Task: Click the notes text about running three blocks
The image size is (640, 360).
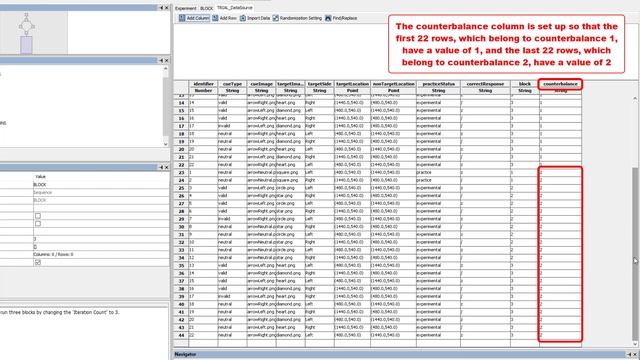Action: coord(60,312)
